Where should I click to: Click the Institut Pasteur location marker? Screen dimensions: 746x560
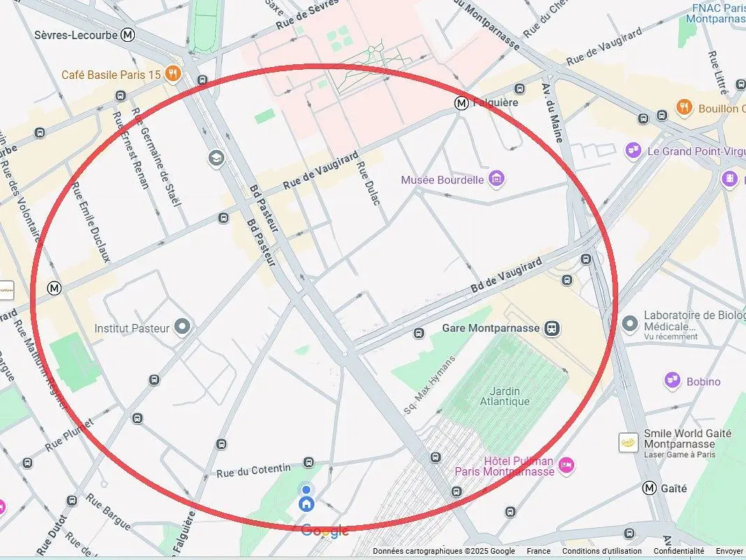click(182, 327)
